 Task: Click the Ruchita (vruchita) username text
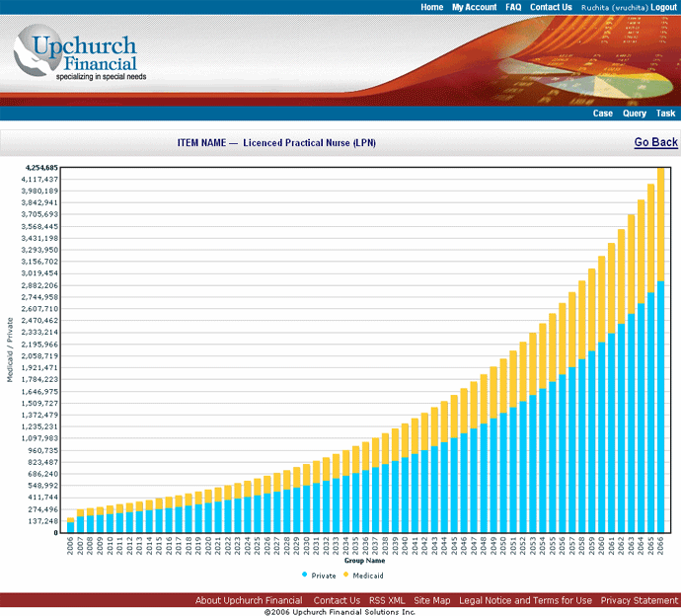(615, 7)
